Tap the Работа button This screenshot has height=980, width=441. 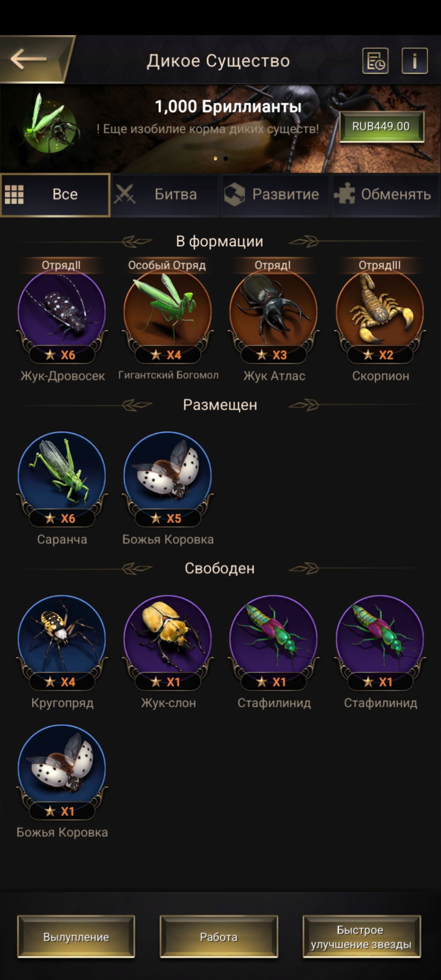tap(219, 937)
